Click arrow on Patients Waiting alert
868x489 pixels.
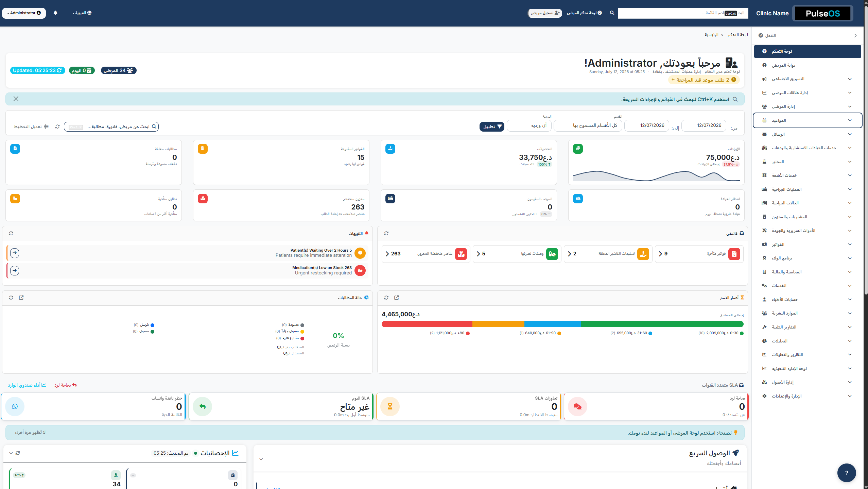point(15,253)
